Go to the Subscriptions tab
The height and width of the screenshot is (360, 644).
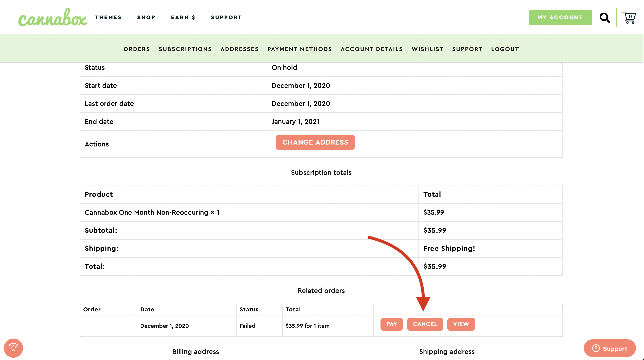185,49
